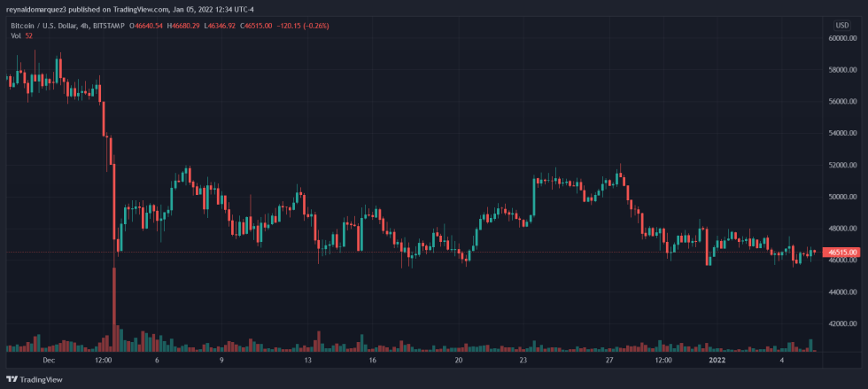Click the L46346.92 low value
Image resolution: width=868 pixels, height=389 pixels.
point(218,26)
